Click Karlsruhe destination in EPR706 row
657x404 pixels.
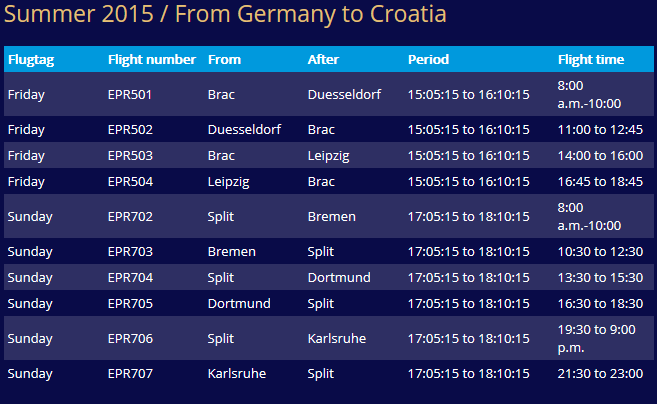click(337, 339)
